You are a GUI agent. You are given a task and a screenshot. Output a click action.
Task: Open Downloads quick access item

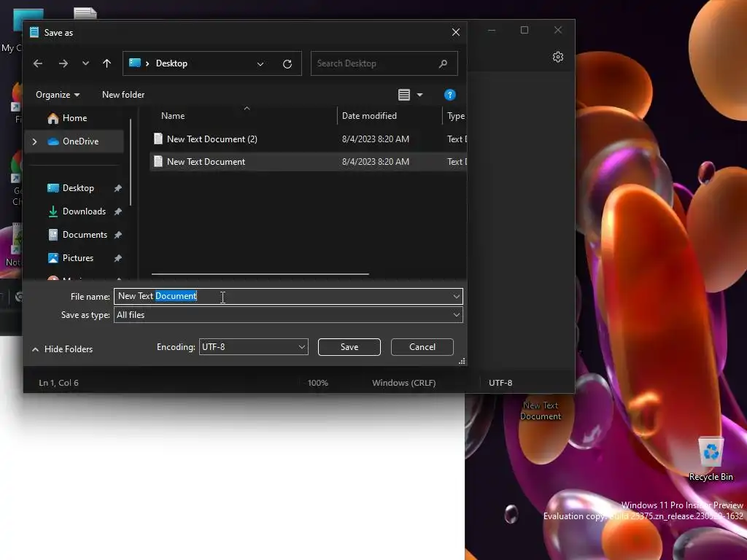[x=84, y=211]
